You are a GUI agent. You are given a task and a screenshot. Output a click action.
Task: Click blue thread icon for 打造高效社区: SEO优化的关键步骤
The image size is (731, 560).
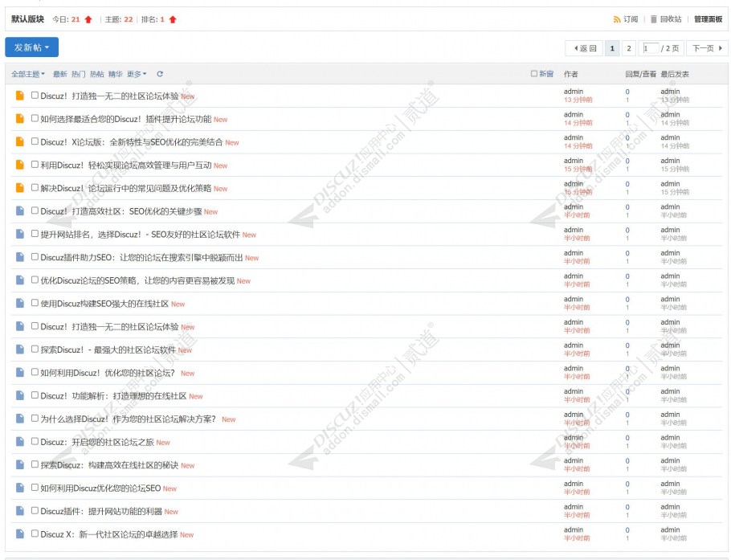tap(19, 211)
